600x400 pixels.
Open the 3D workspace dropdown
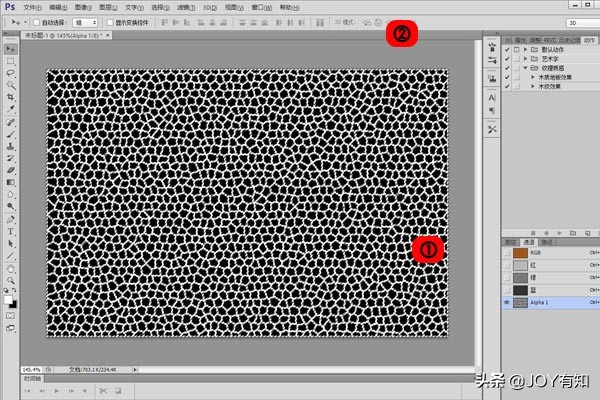click(578, 21)
